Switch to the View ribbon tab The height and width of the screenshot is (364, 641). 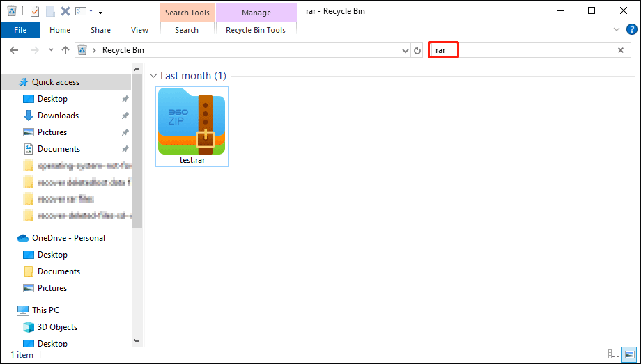139,30
